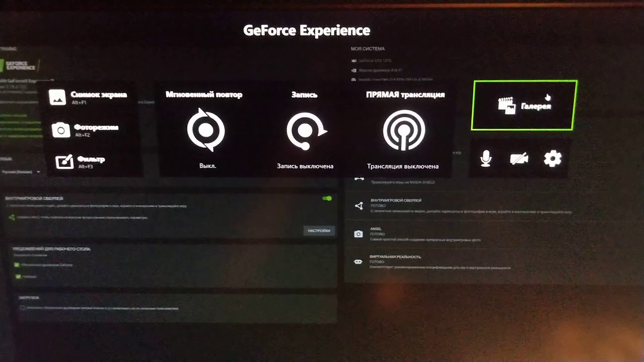Open overlay settings gear icon
This screenshot has height=362, width=644.
click(x=552, y=159)
